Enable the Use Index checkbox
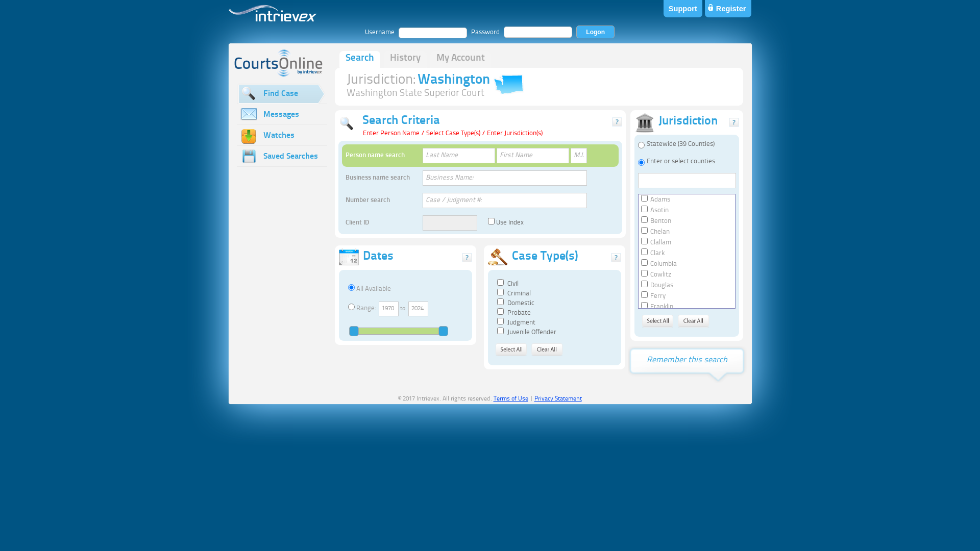The width and height of the screenshot is (980, 551). [492, 221]
